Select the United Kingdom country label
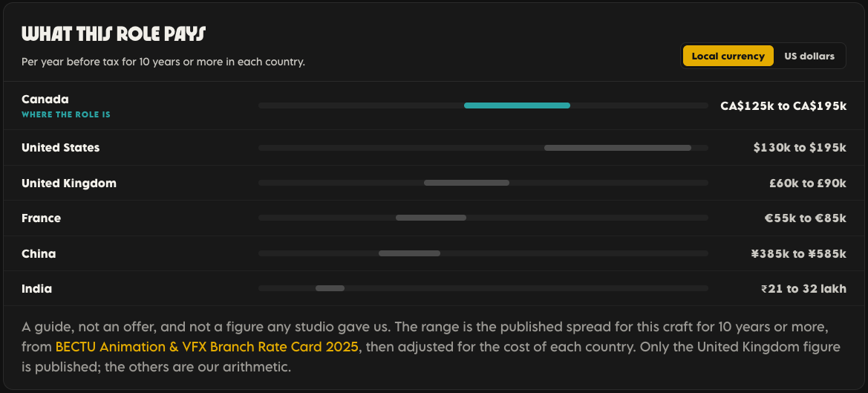 [69, 183]
